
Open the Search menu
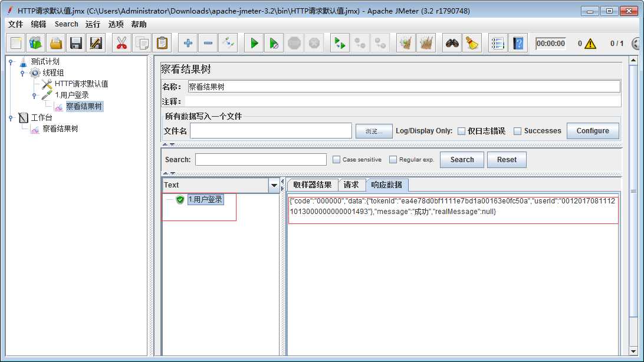pyautogui.click(x=67, y=24)
